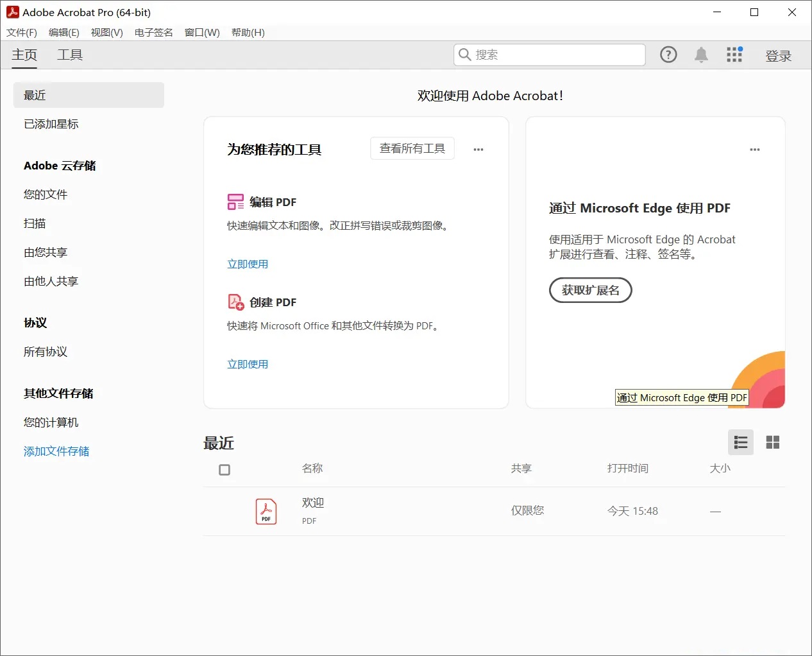Open the Adobe apps grid icon
The height and width of the screenshot is (656, 812).
click(734, 55)
